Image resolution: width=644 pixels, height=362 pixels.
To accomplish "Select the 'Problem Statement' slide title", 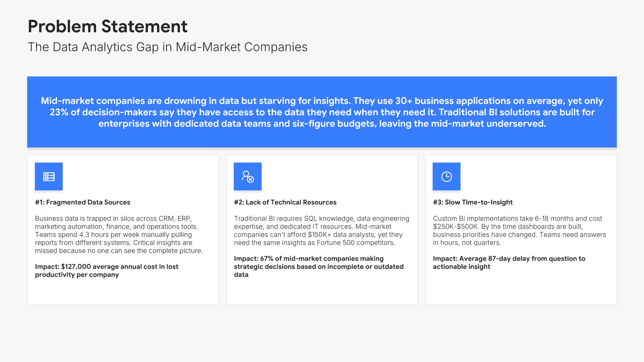I will [x=107, y=26].
